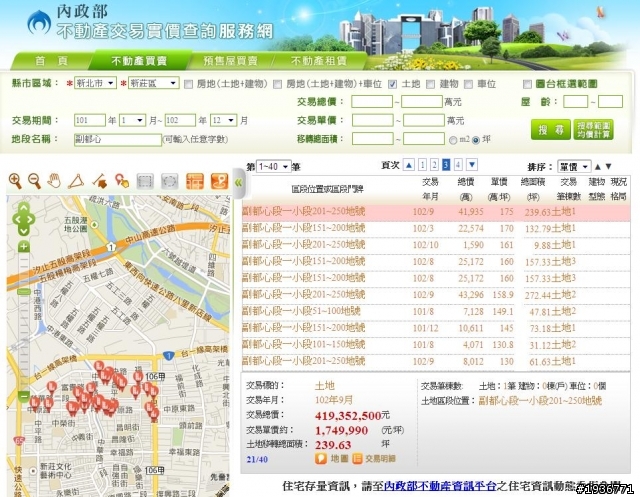Screen dimensions: 640x497
Task: Select the location pin query tool
Action: click(x=122, y=181)
